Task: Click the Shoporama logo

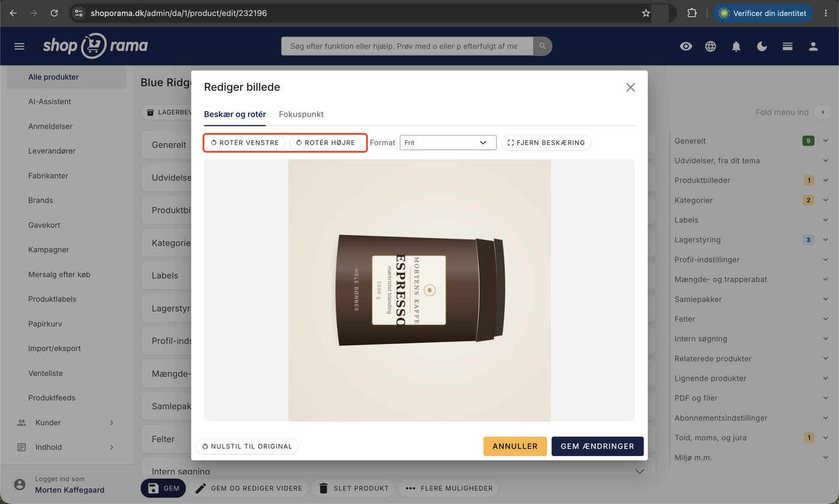Action: [x=95, y=46]
